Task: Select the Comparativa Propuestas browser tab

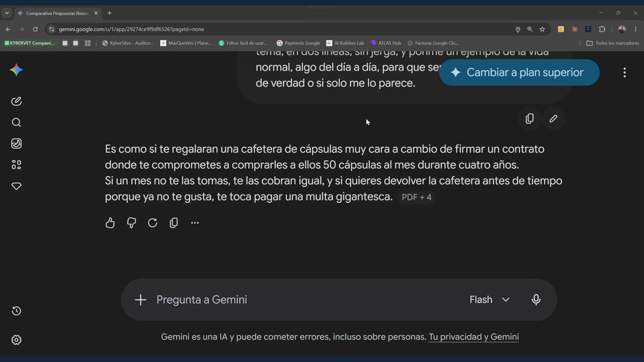Action: (x=57, y=13)
